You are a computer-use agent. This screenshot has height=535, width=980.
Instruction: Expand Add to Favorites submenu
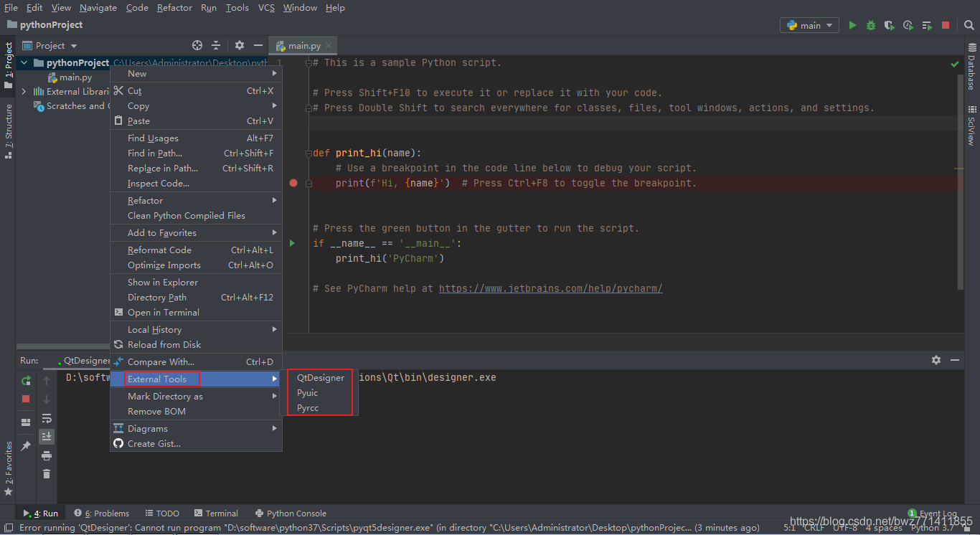(196, 233)
